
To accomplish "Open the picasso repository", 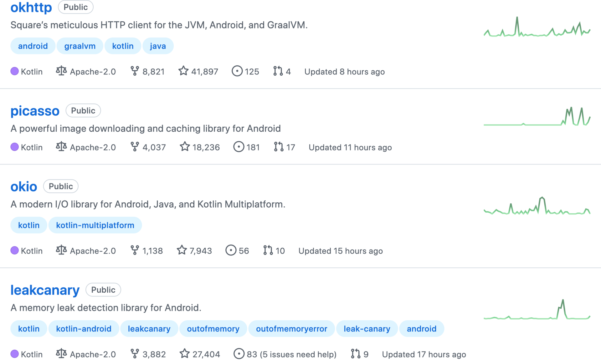I will coord(35,111).
